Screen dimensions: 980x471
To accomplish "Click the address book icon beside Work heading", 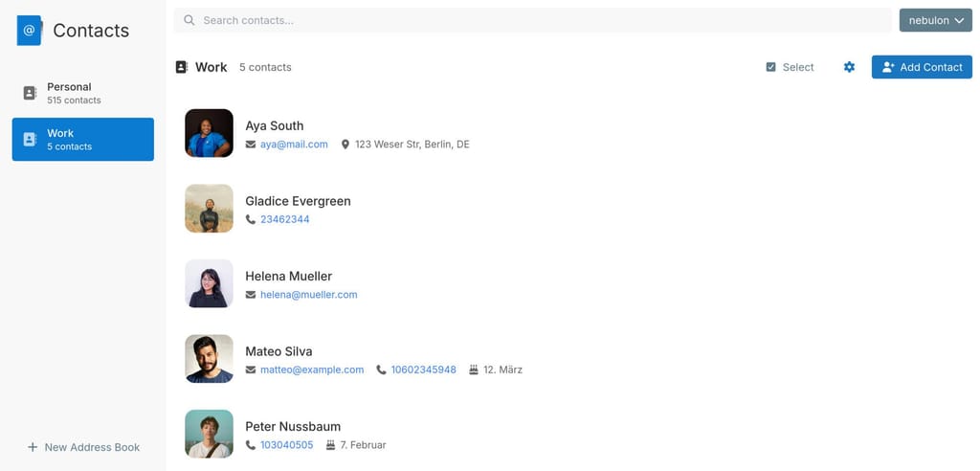I will 181,67.
